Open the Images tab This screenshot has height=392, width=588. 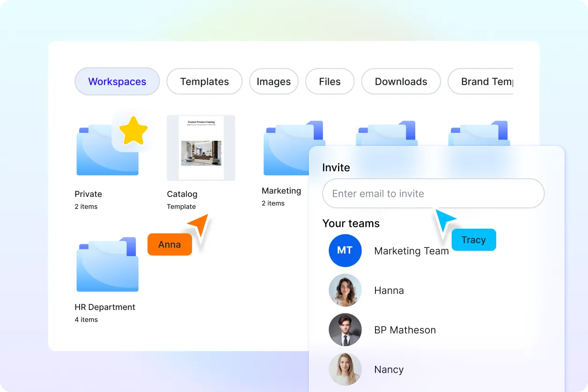[x=273, y=81]
